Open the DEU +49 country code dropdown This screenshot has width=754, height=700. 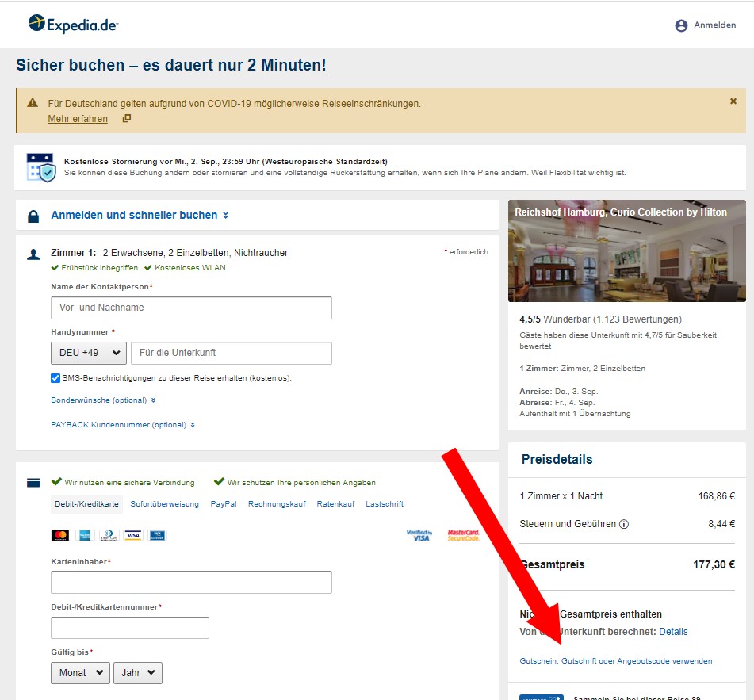tap(89, 353)
